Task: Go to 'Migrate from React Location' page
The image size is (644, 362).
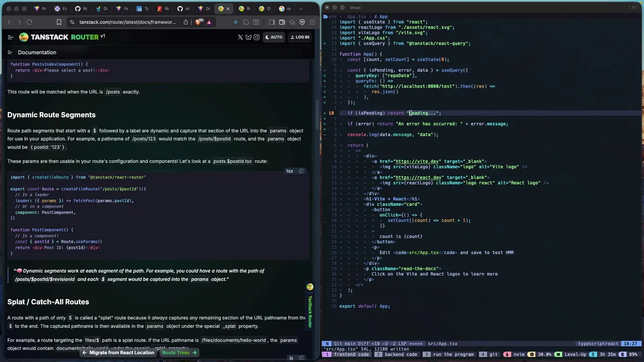Action: coord(118,352)
